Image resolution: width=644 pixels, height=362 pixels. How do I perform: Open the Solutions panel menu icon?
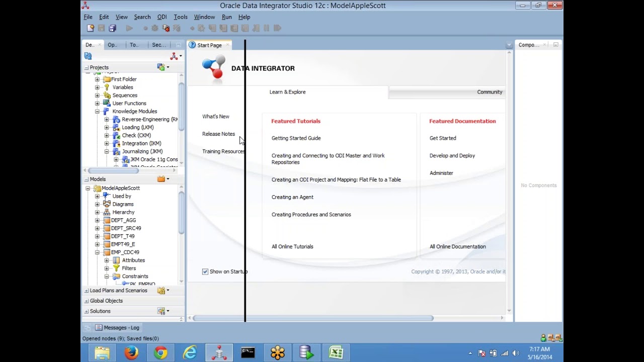coord(163,311)
